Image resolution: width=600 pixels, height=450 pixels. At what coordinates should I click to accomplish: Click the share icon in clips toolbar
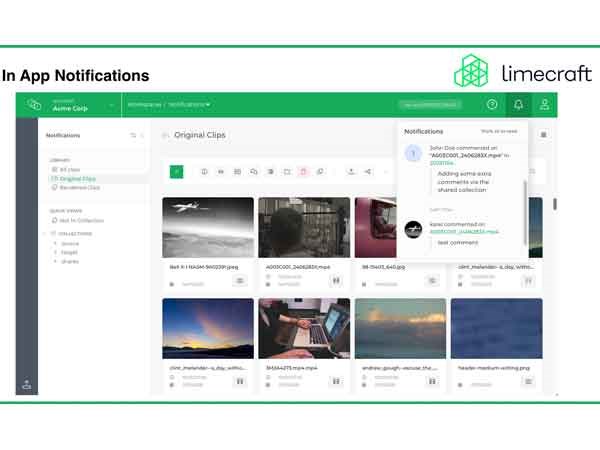coord(368,172)
